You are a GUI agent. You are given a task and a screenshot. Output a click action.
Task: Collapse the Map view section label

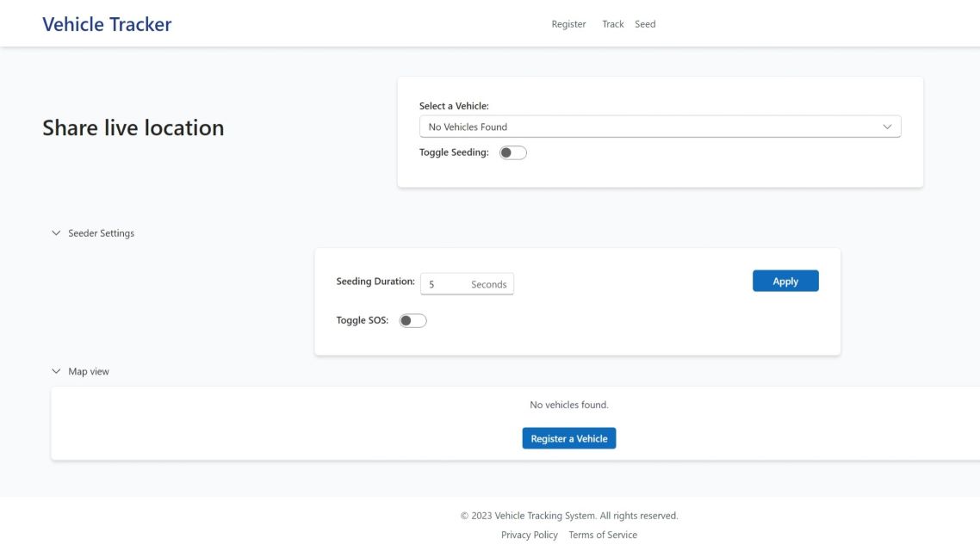pyautogui.click(x=89, y=372)
